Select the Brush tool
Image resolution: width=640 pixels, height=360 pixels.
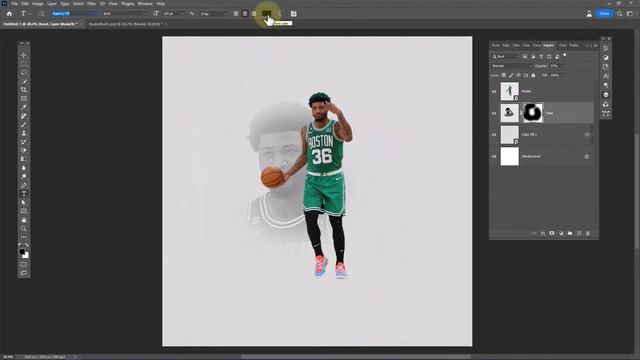coord(24,124)
